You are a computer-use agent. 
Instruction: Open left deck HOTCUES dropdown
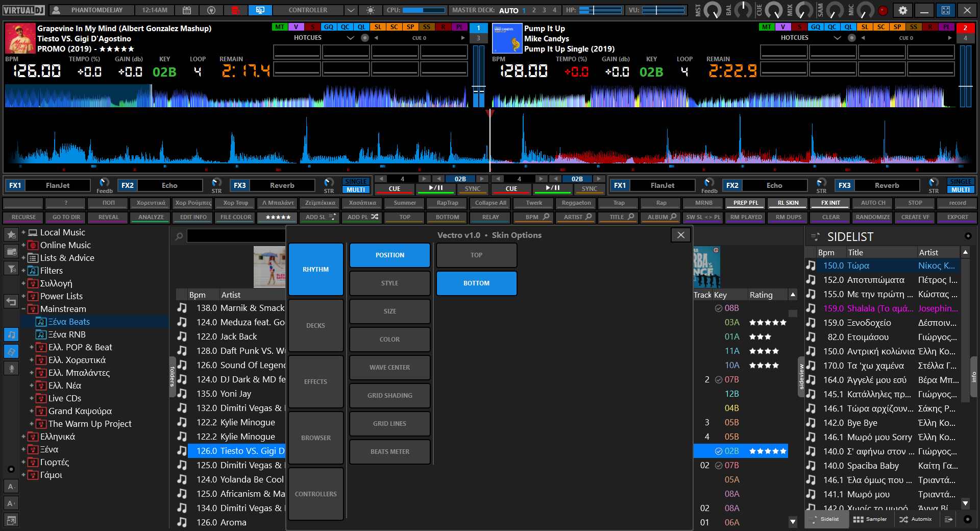click(351, 38)
